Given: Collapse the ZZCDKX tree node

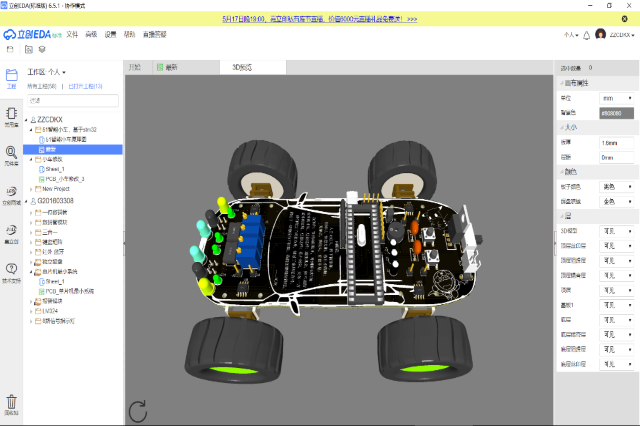Looking at the screenshot, I should 28,119.
